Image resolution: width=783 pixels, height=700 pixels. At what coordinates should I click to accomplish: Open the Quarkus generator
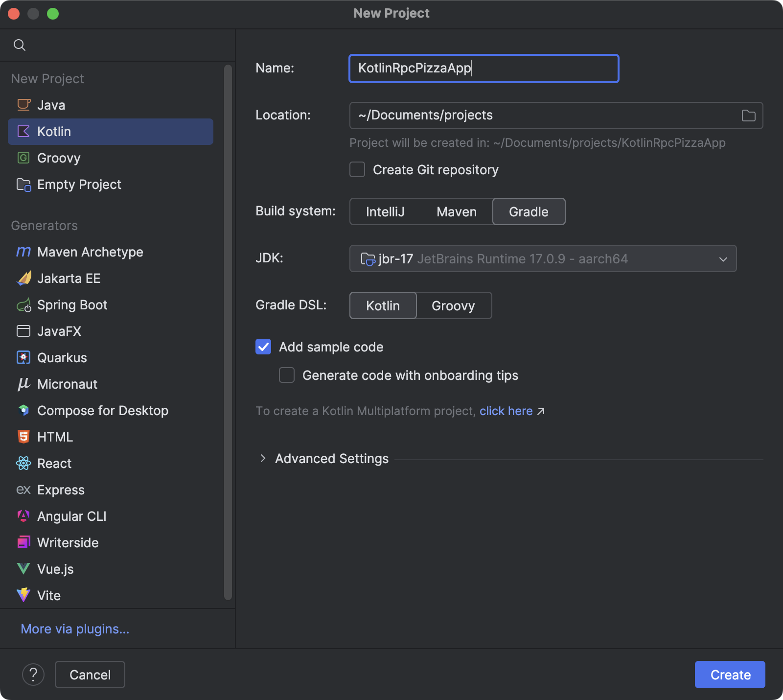click(62, 357)
